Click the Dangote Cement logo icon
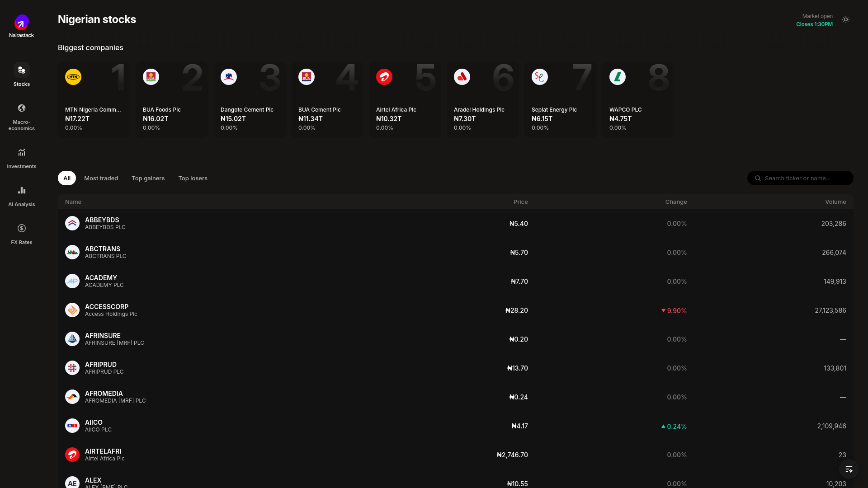The width and height of the screenshot is (868, 488). point(229,77)
